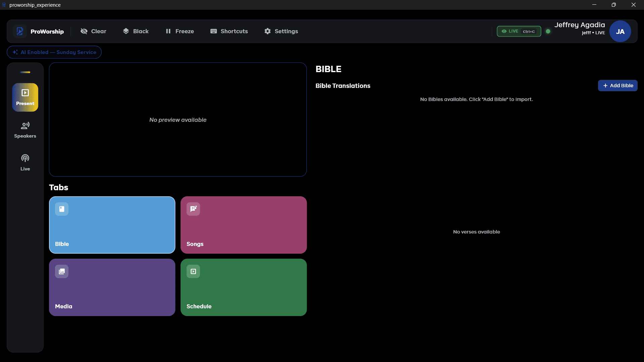Click the Jeffrey Agadia user name
Image resolution: width=644 pixels, height=362 pixels.
tap(580, 25)
